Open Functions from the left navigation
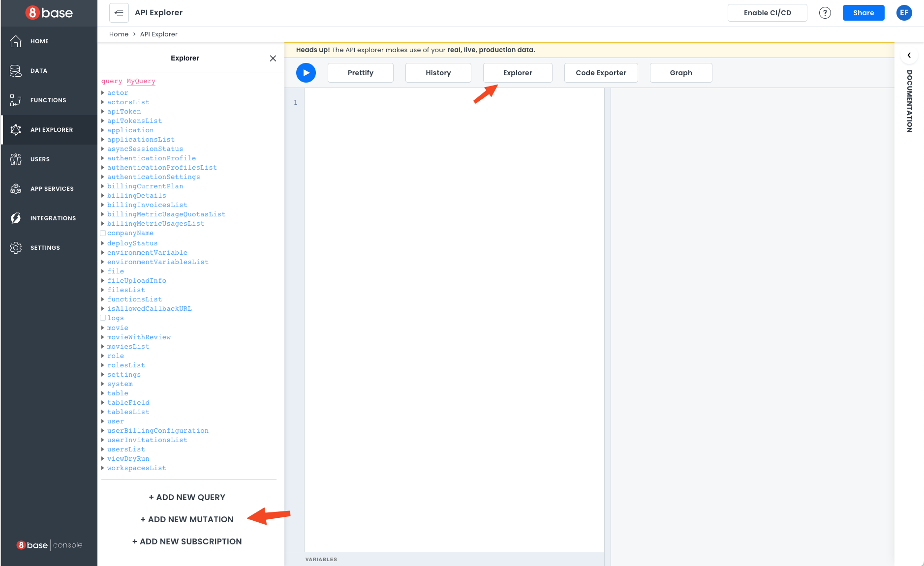The width and height of the screenshot is (924, 566). [x=48, y=100]
